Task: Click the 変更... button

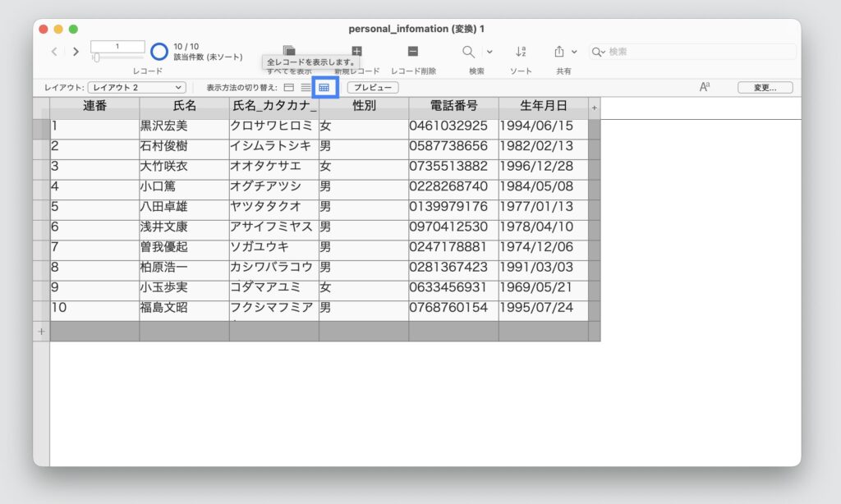Action: (x=765, y=87)
